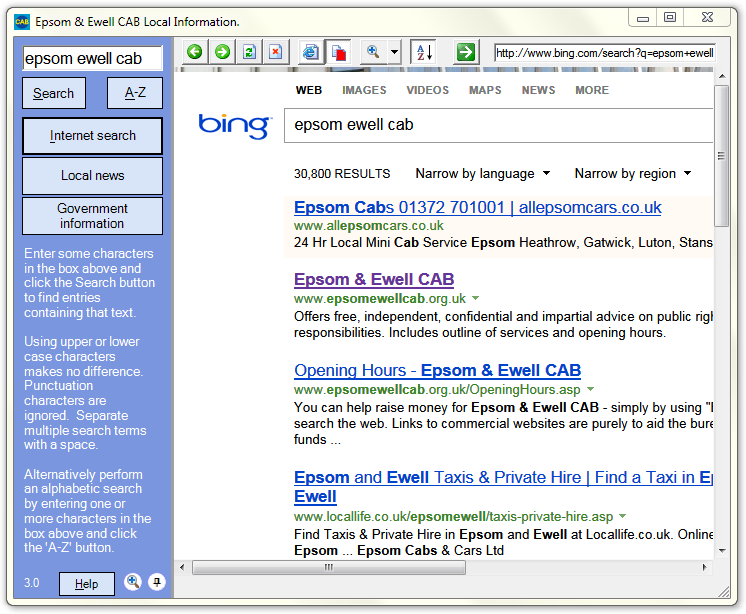
Task: Click the Help button
Action: click(x=87, y=584)
